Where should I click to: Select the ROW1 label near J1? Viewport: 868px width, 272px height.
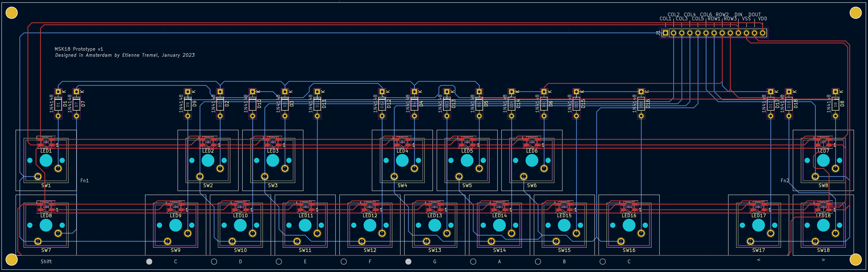pos(714,19)
